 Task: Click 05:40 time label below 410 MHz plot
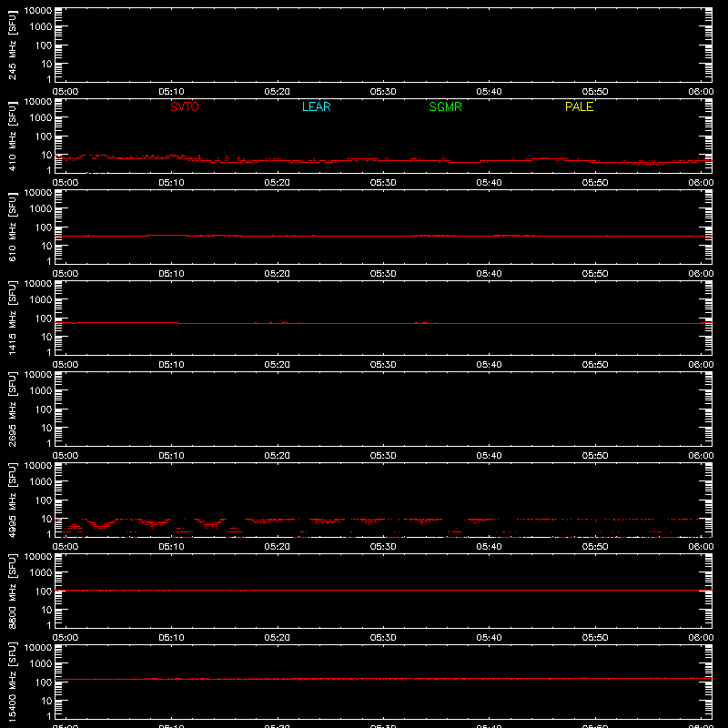pyautogui.click(x=489, y=183)
